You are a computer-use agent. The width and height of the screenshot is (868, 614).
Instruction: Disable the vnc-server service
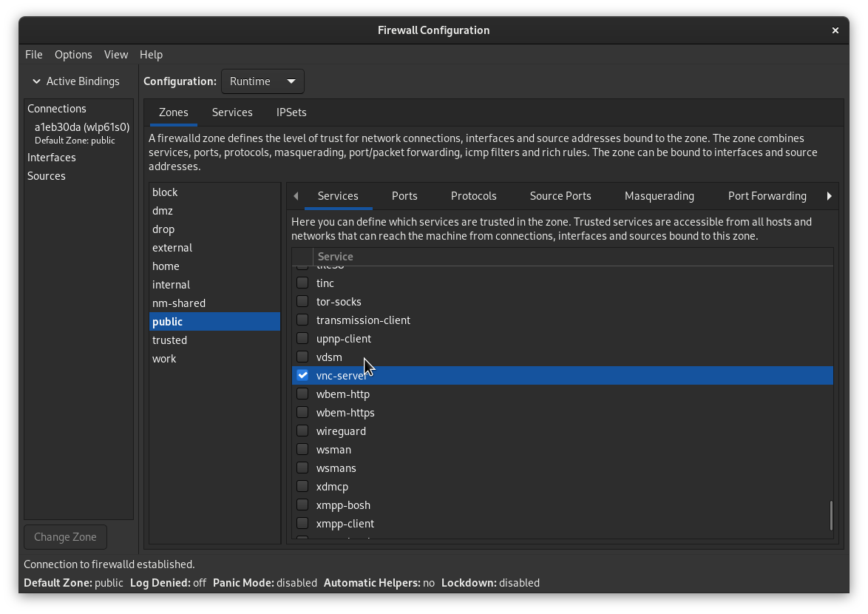tap(302, 375)
